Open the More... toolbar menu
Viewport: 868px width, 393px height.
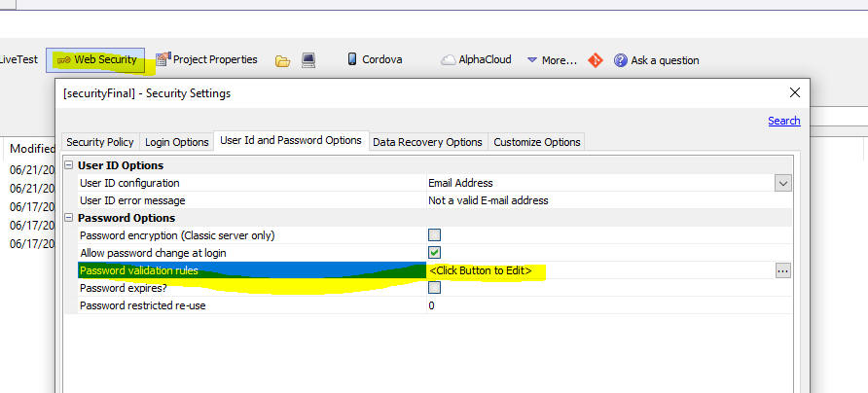point(552,60)
